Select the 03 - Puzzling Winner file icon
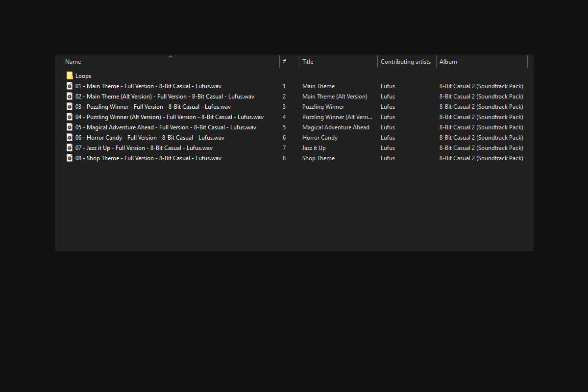588x392 pixels. click(70, 107)
